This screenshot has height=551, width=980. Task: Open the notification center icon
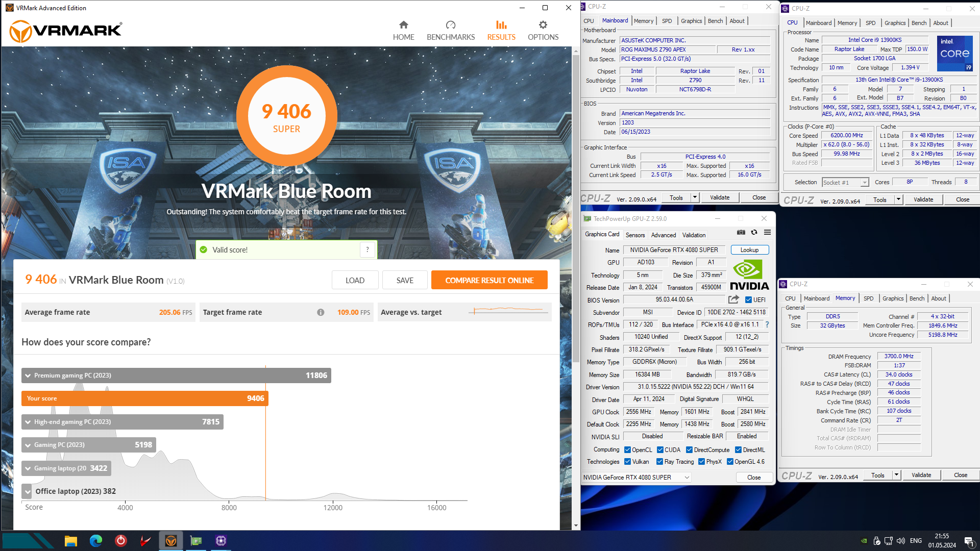coord(968,541)
